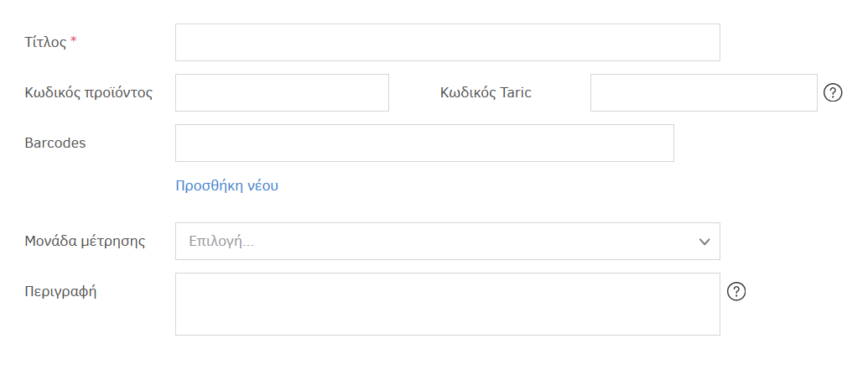
Task: Click the question mark right of Taric field
Action: pos(833,92)
